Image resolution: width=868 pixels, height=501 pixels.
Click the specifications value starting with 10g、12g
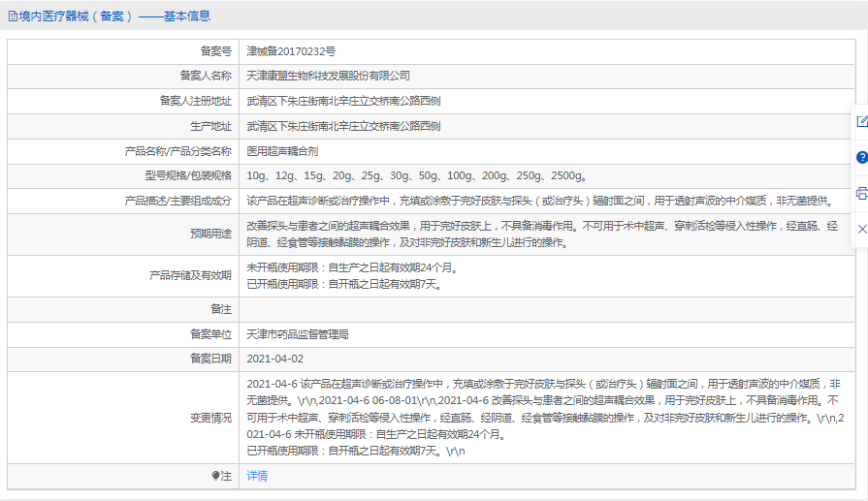click(417, 175)
